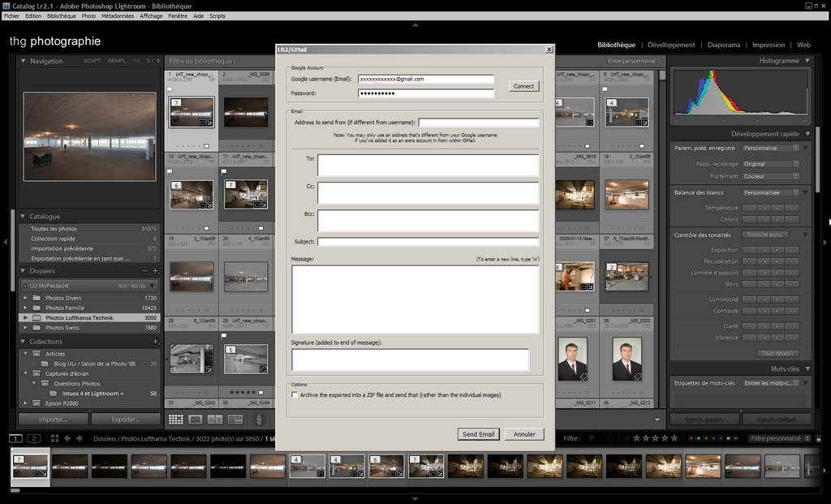This screenshot has width=831, height=504.
Task: Hide the right panel with the edge arrow
Action: [x=825, y=242]
